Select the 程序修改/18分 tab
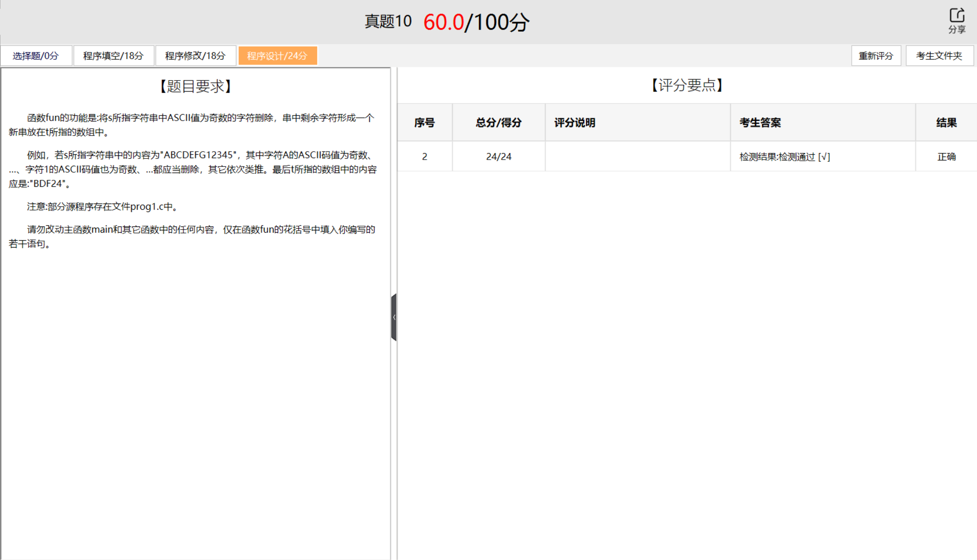The height and width of the screenshot is (560, 977). (195, 55)
